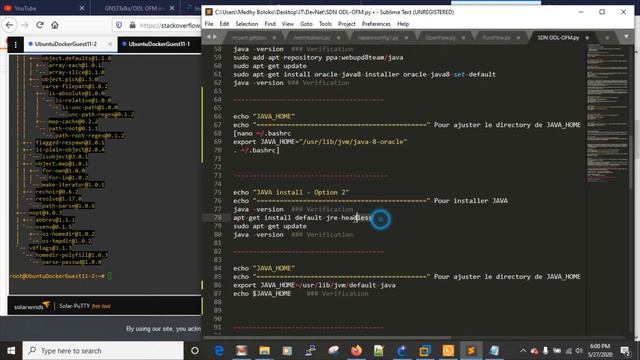
Task: Close the GNS3Talks browser tab
Action: (x=172, y=8)
